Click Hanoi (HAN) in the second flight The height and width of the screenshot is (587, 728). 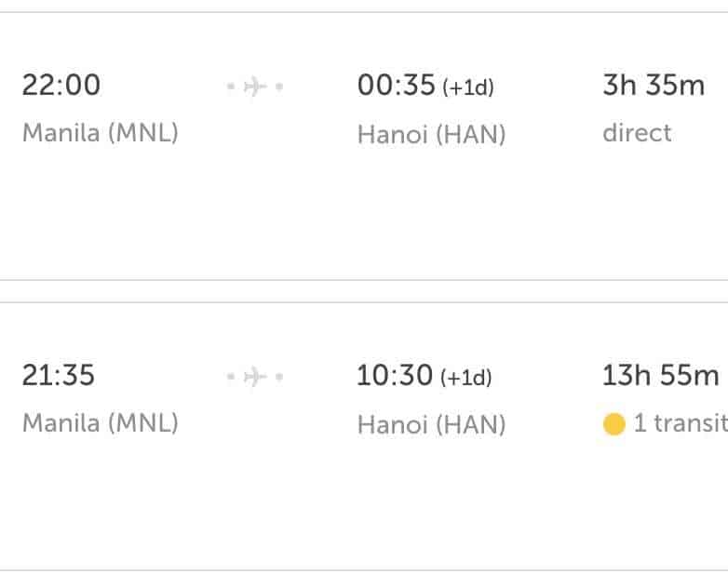coord(431,425)
